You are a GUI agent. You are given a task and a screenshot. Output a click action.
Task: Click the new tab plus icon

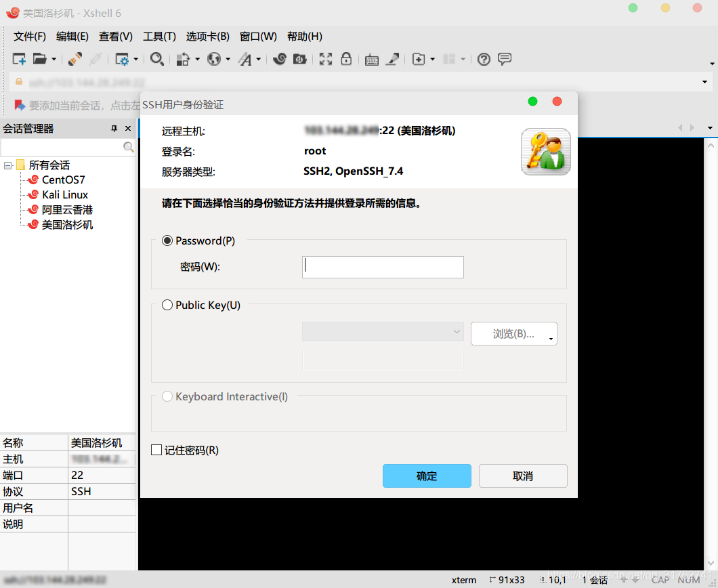tap(419, 59)
